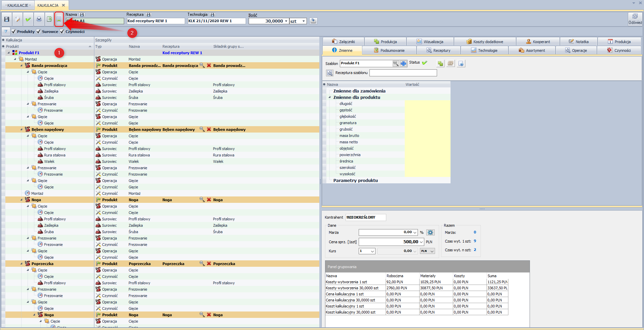Open the szt unit dropdown
The width and height of the screenshot is (644, 330).
point(303,21)
